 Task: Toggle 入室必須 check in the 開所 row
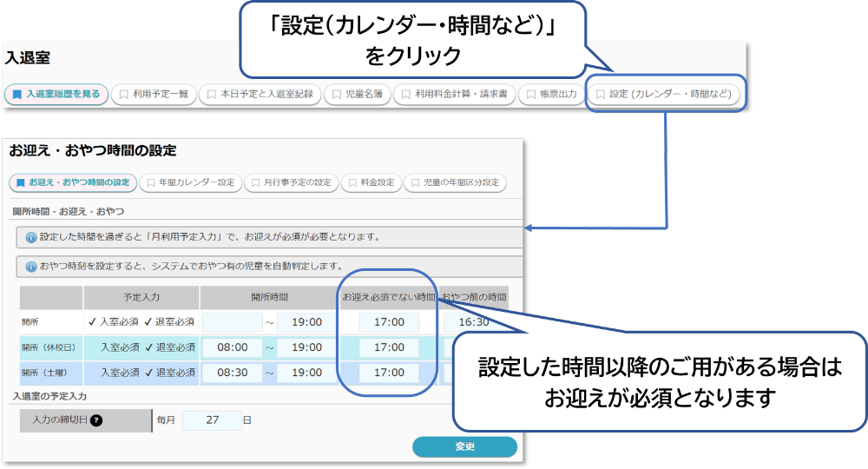[x=93, y=322]
